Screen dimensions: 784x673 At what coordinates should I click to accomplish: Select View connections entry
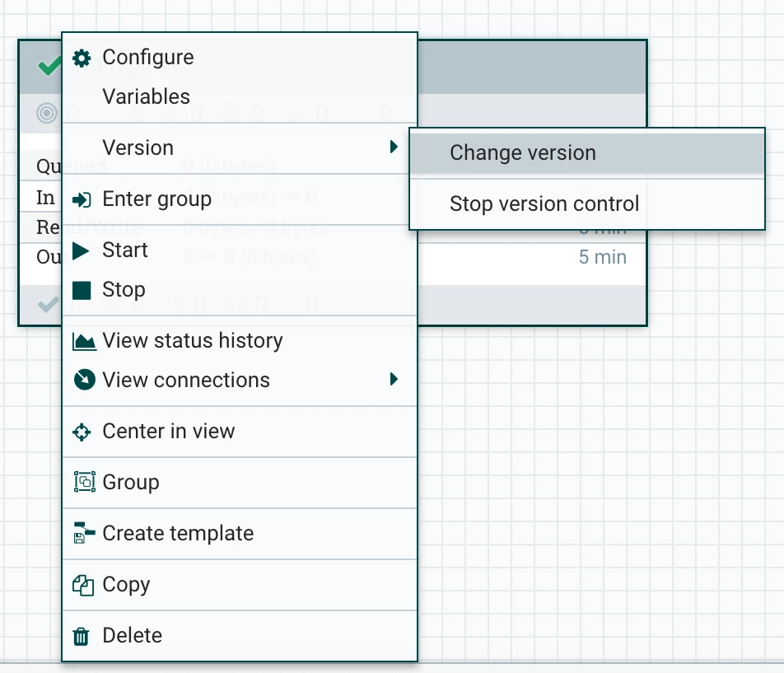tap(240, 380)
